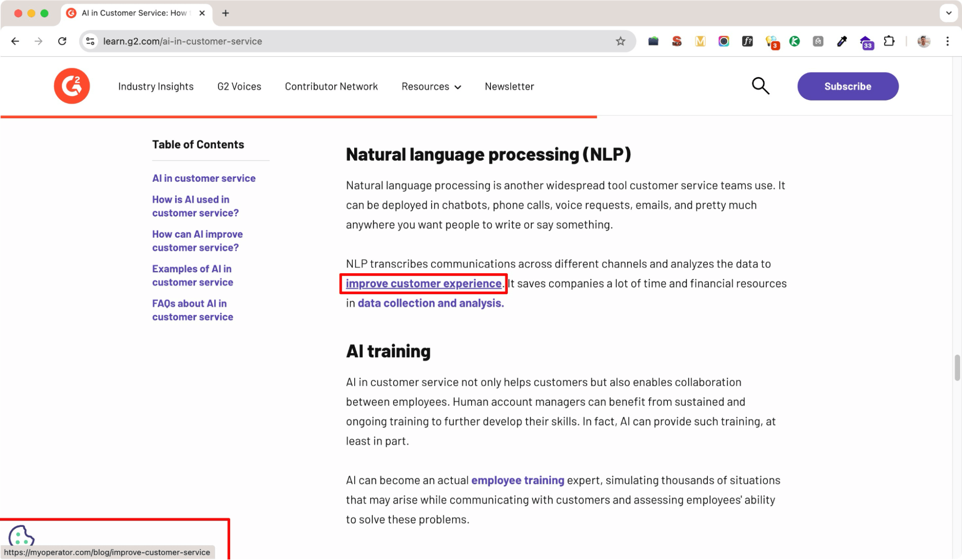962x560 pixels.
Task: Open the Keywords Everywhere extension icon
Action: [771, 41]
